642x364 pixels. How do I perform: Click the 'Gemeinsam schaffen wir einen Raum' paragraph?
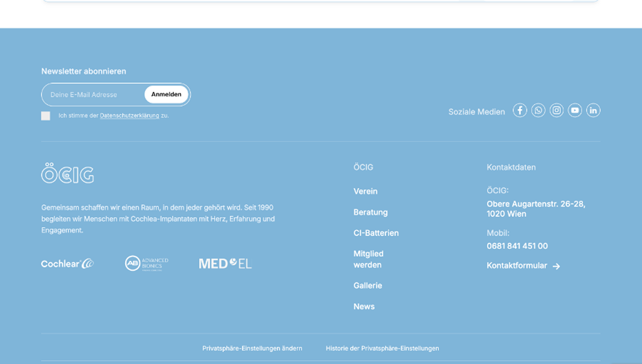click(x=158, y=219)
